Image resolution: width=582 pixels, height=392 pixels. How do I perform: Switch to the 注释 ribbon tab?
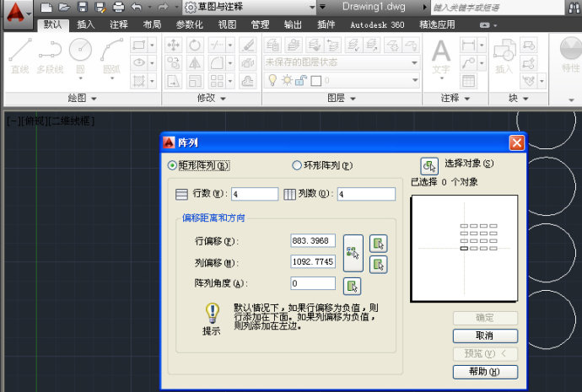tap(119, 24)
